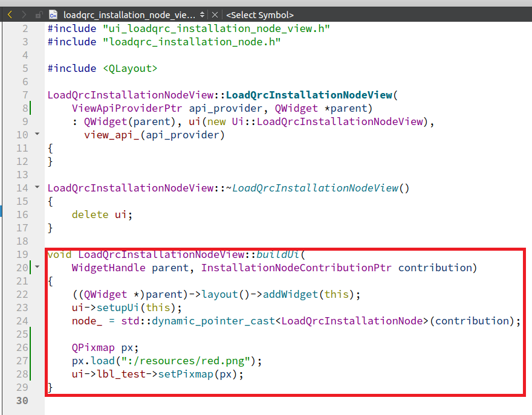
Task: Open the loadqrc_installation_node_vie... file dropdown
Action: [134, 15]
